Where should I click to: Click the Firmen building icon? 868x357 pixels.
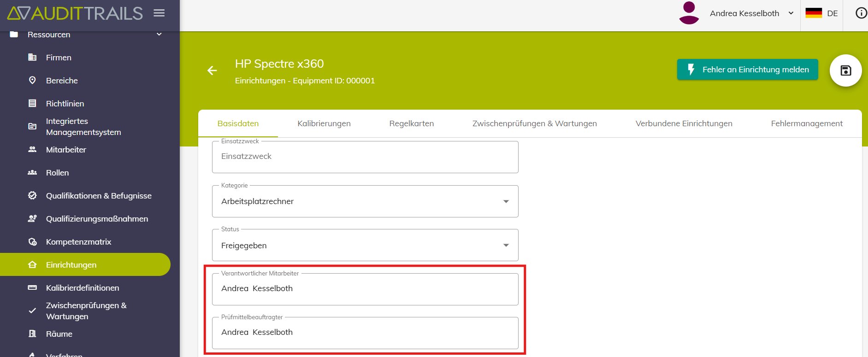pyautogui.click(x=32, y=58)
